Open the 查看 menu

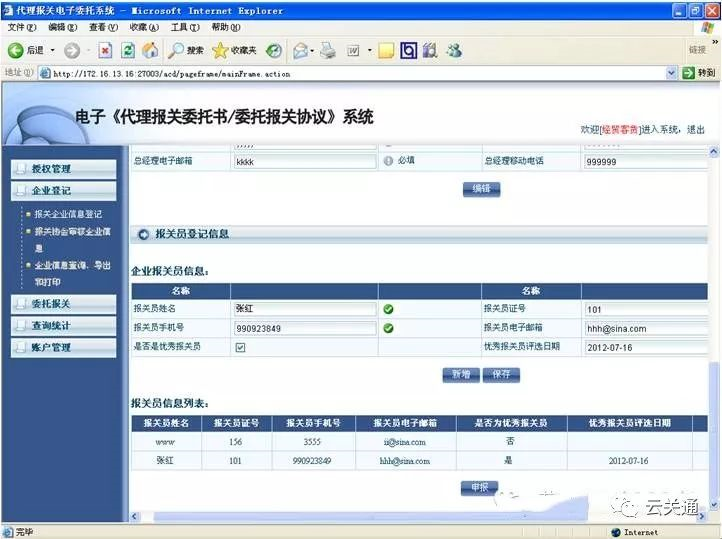[x=103, y=28]
